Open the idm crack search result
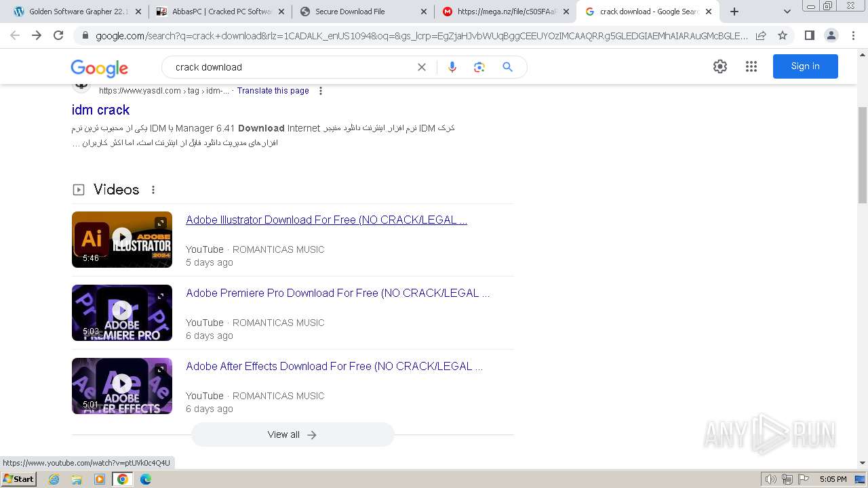Viewport: 868px width, 488px height. point(100,110)
